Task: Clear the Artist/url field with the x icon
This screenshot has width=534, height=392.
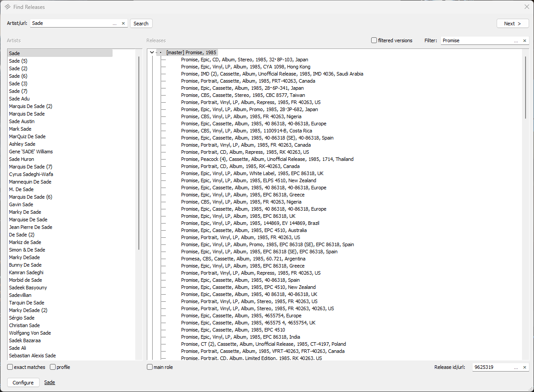Action: (123, 24)
